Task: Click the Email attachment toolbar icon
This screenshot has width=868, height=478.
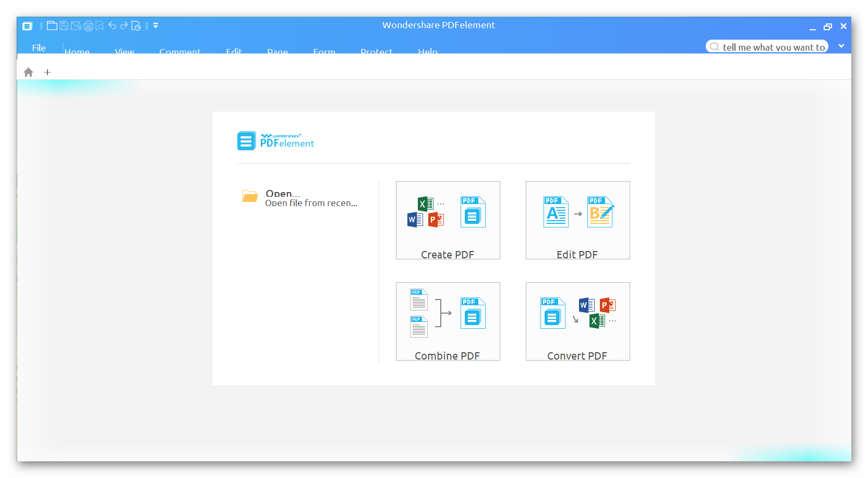Action: pyautogui.click(x=76, y=26)
